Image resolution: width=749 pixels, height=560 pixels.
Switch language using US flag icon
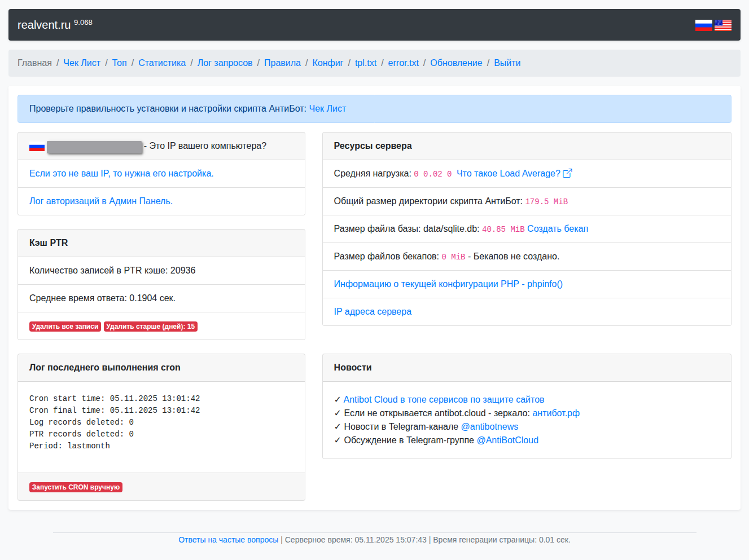coord(722,25)
